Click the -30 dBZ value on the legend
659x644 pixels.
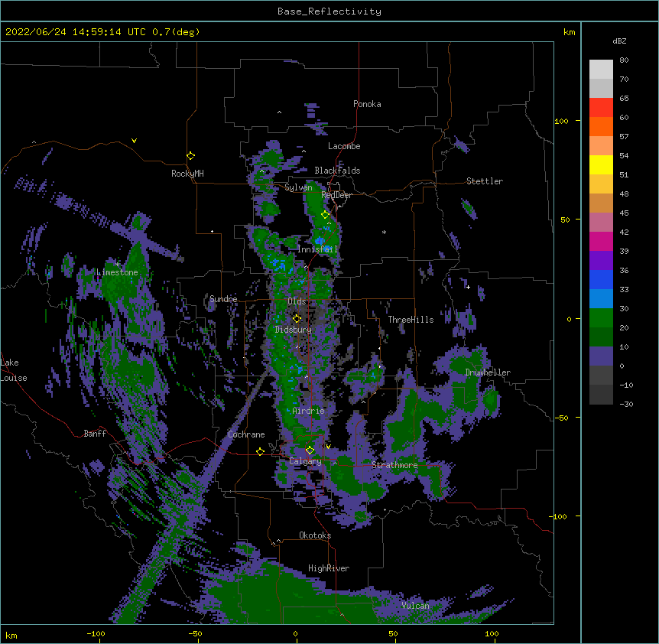point(626,405)
